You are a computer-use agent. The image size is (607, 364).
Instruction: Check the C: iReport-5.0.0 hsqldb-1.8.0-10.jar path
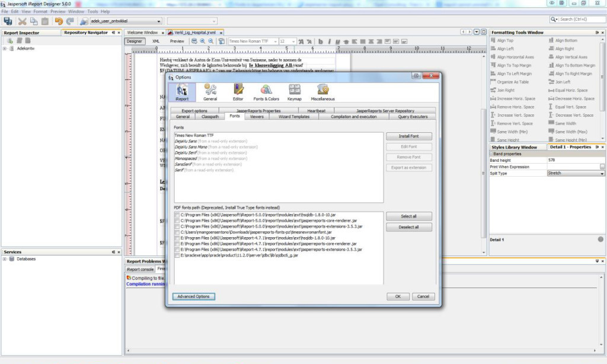click(177, 215)
